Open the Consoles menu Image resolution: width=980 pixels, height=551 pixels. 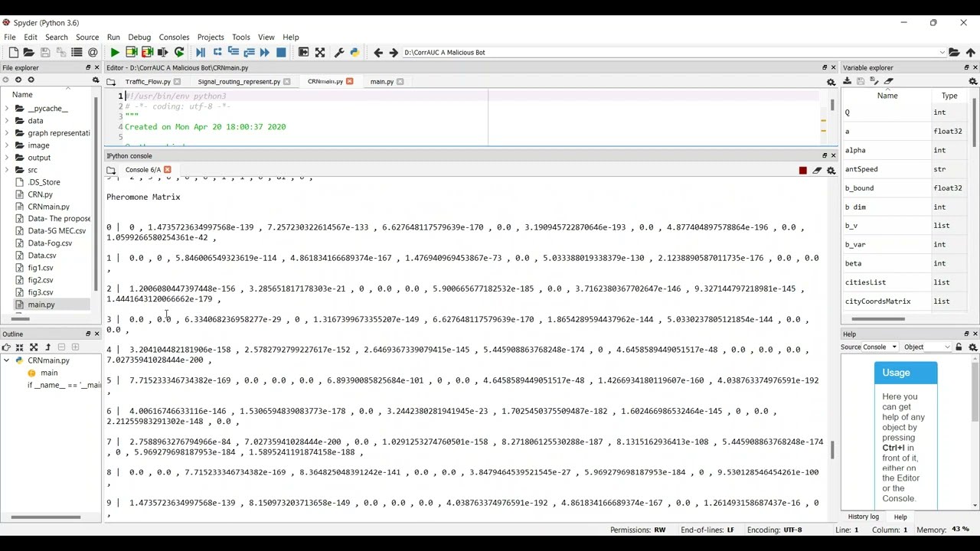click(174, 37)
